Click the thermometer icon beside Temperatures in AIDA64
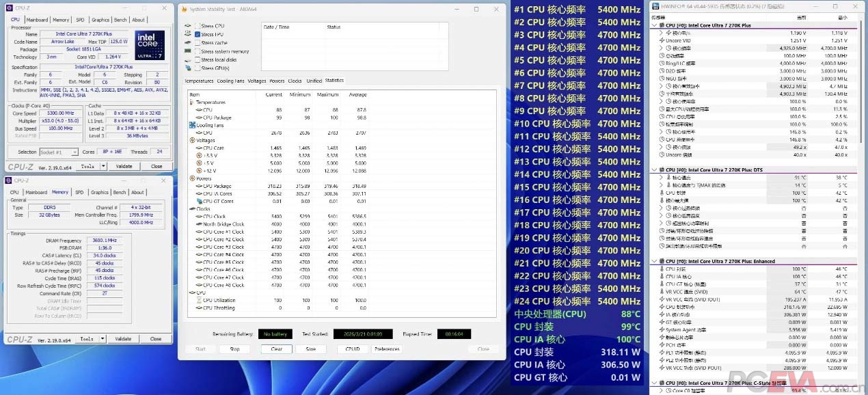Image resolution: width=868 pixels, height=395 pixels. click(191, 103)
